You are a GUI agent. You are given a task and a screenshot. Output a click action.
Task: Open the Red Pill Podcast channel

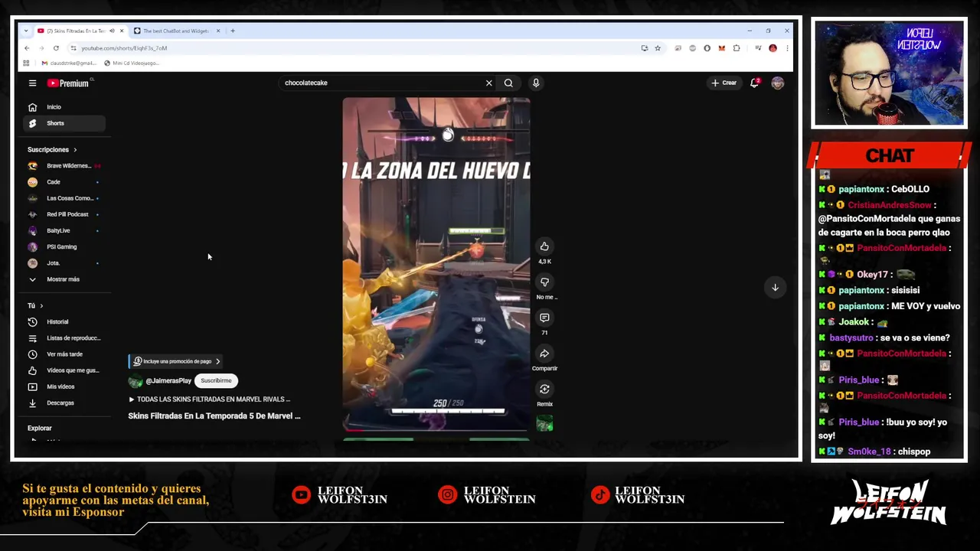coord(64,214)
